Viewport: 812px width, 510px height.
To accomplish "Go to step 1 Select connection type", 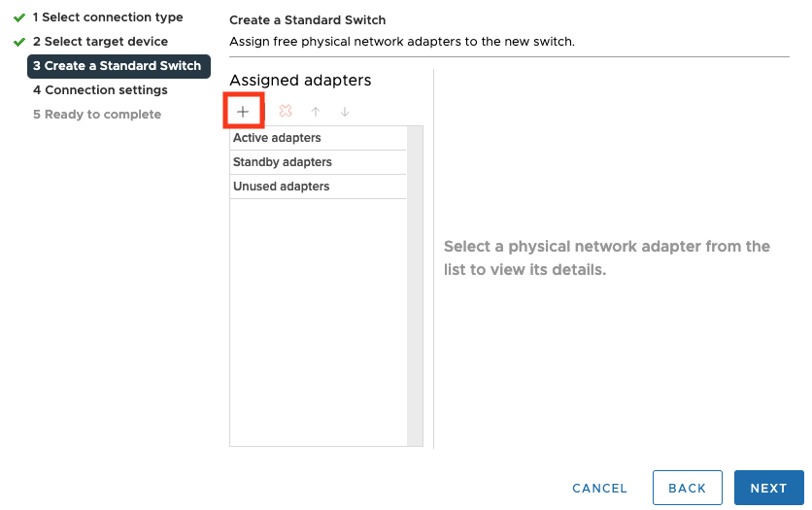I will coord(107,17).
